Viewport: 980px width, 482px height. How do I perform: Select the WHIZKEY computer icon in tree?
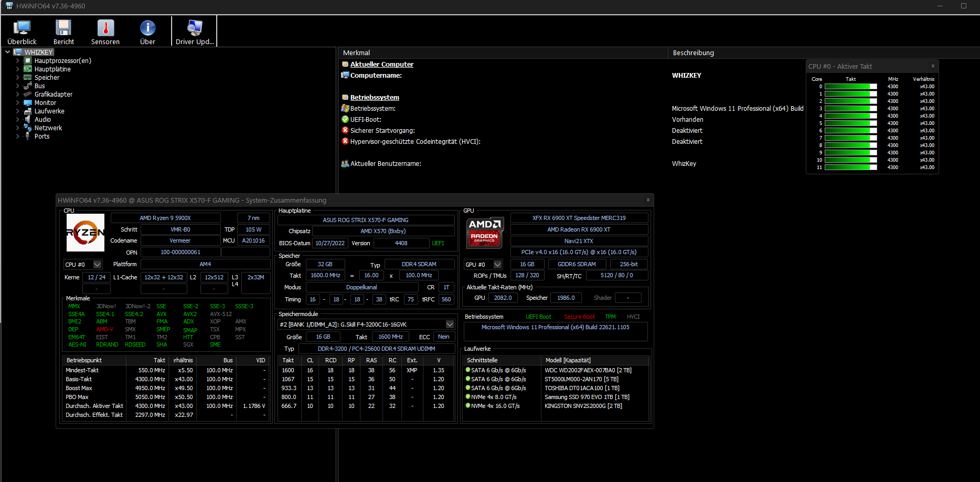point(18,52)
